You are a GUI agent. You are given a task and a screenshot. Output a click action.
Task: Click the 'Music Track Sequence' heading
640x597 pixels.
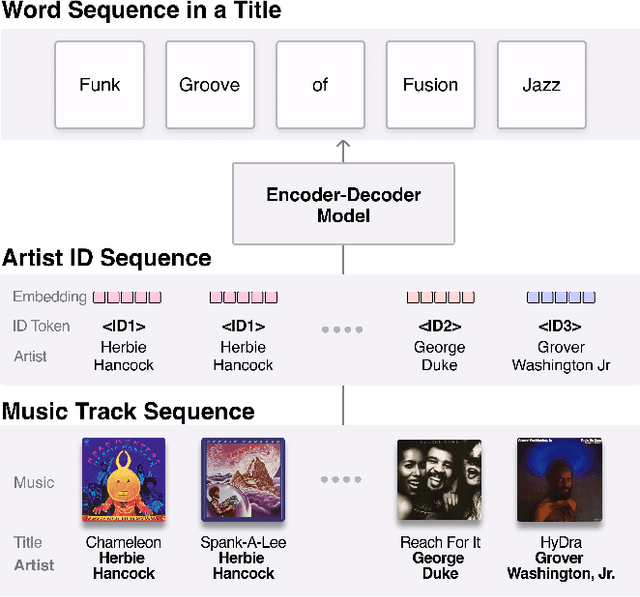128,411
